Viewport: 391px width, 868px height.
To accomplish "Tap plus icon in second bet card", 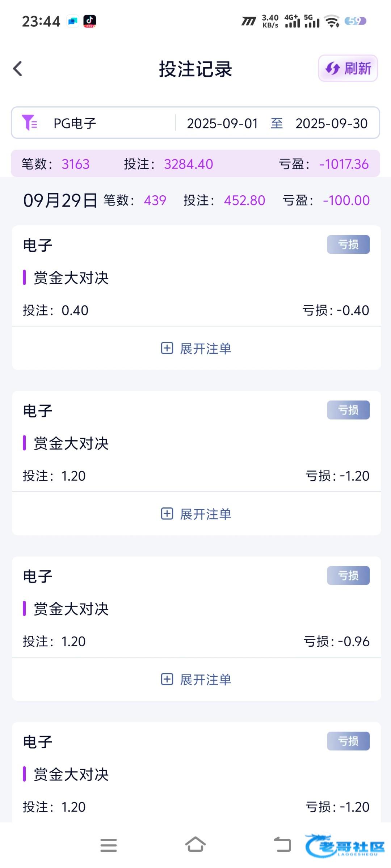I will (167, 514).
